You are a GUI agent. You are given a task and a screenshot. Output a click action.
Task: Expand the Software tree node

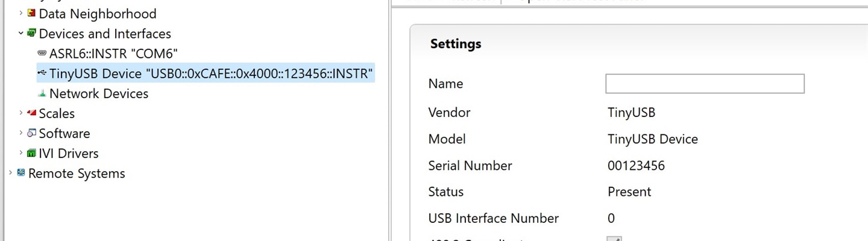[x=21, y=133]
